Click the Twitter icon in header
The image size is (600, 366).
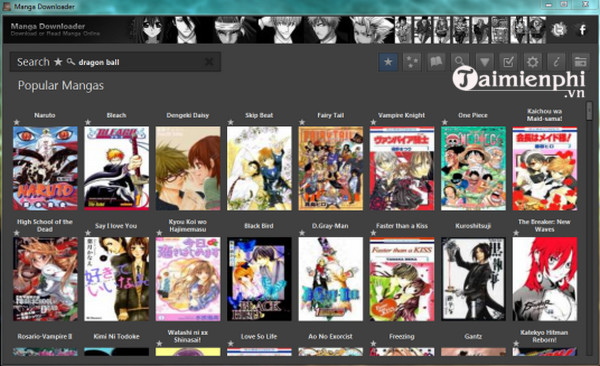click(558, 29)
